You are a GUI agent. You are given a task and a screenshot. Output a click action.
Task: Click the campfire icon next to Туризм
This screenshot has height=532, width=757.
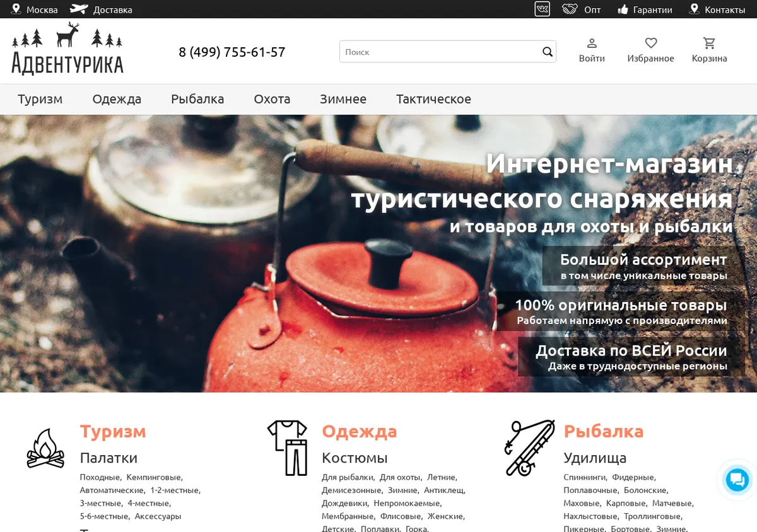pyautogui.click(x=45, y=448)
